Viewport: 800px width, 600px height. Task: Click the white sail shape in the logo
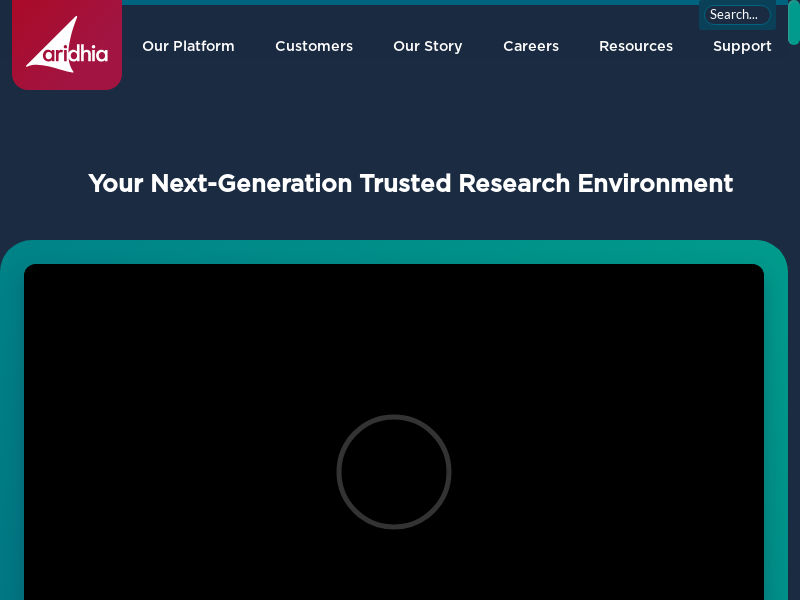[57, 38]
